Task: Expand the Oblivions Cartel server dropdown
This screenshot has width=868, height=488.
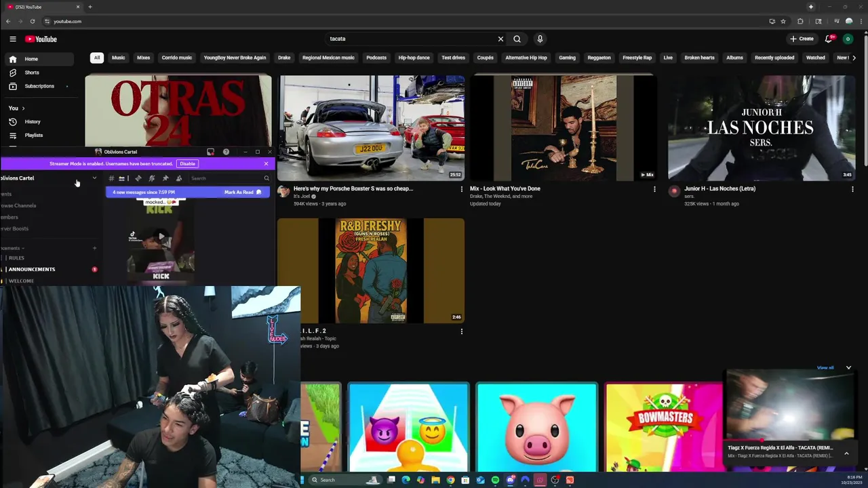Action: [x=94, y=178]
